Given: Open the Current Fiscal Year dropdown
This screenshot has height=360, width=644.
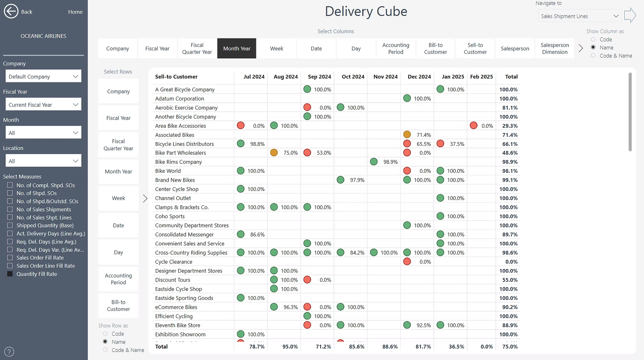Looking at the screenshot, I should 43,104.
